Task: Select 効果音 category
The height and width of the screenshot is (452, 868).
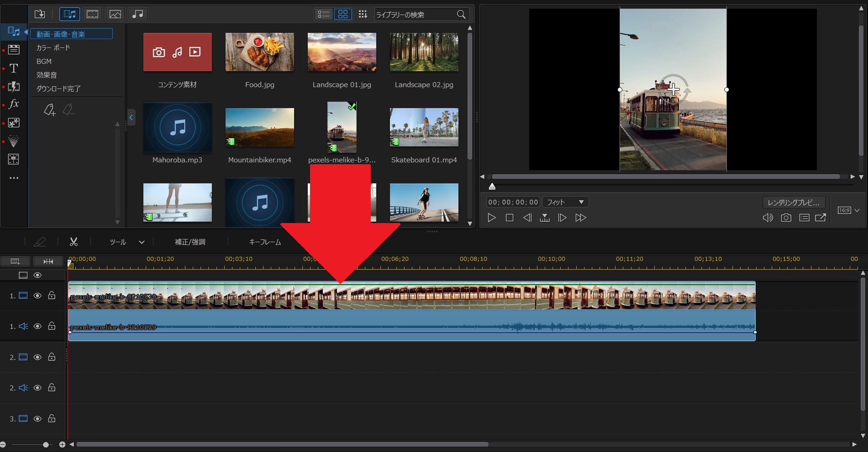Action: [47, 75]
